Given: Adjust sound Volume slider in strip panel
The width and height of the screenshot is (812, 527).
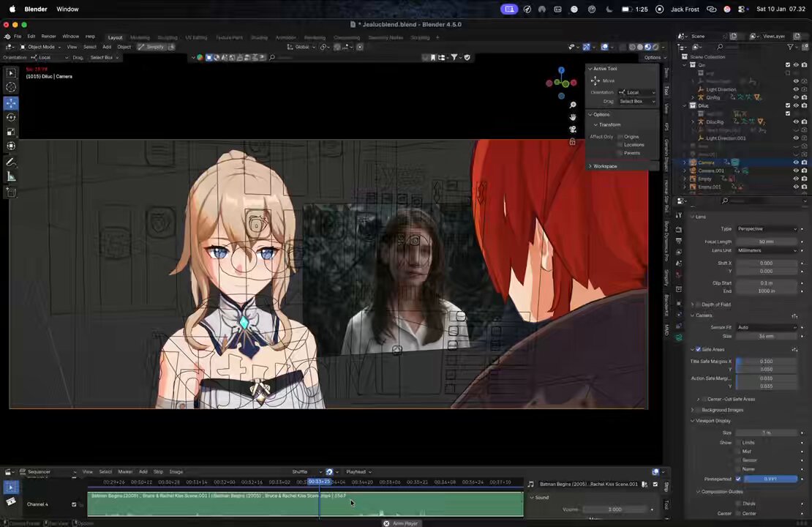Looking at the screenshot, I should (x=614, y=509).
